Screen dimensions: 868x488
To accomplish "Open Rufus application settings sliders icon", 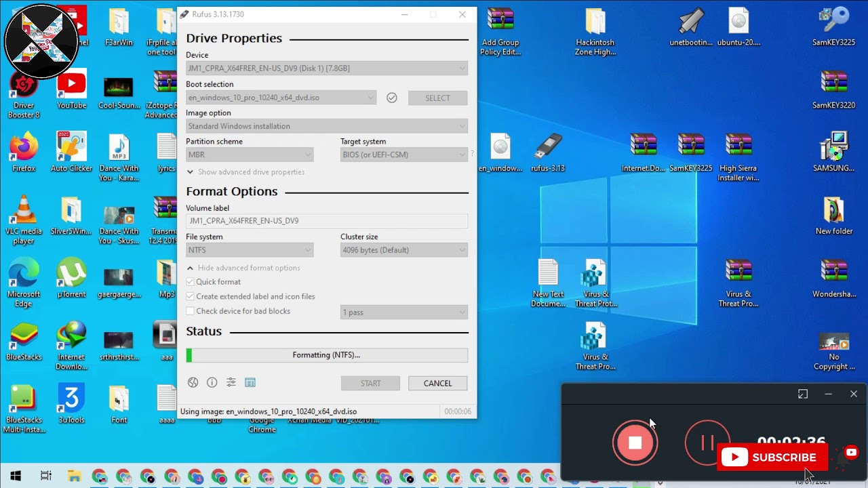I will pos(231,383).
